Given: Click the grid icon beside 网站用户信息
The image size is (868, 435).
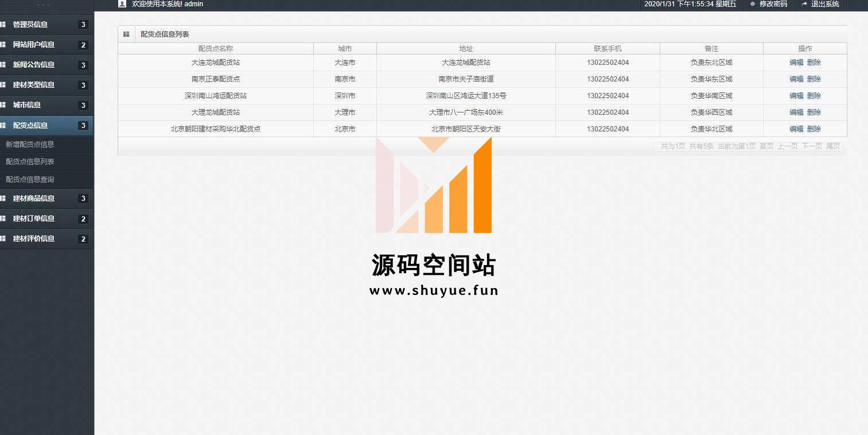Looking at the screenshot, I should point(3,45).
